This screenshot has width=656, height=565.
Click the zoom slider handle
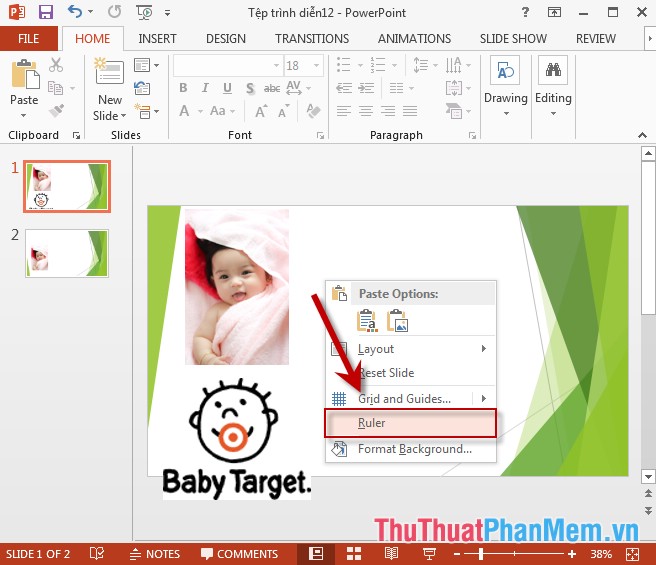tap(481, 554)
